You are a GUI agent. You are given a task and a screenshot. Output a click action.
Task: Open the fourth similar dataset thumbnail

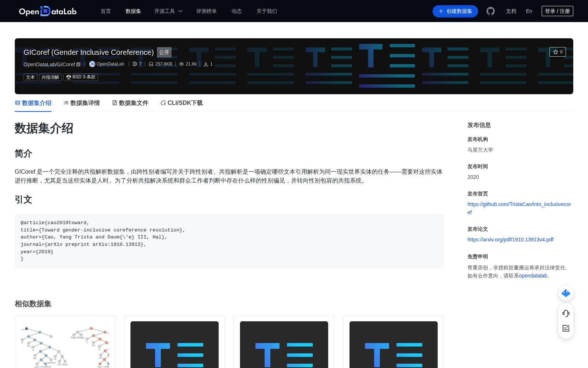(394, 344)
